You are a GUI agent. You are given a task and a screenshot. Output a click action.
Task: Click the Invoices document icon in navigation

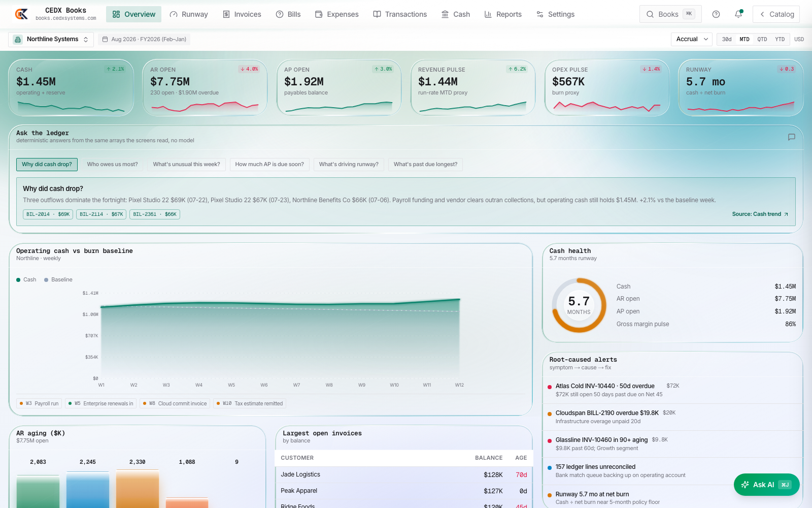click(x=226, y=14)
